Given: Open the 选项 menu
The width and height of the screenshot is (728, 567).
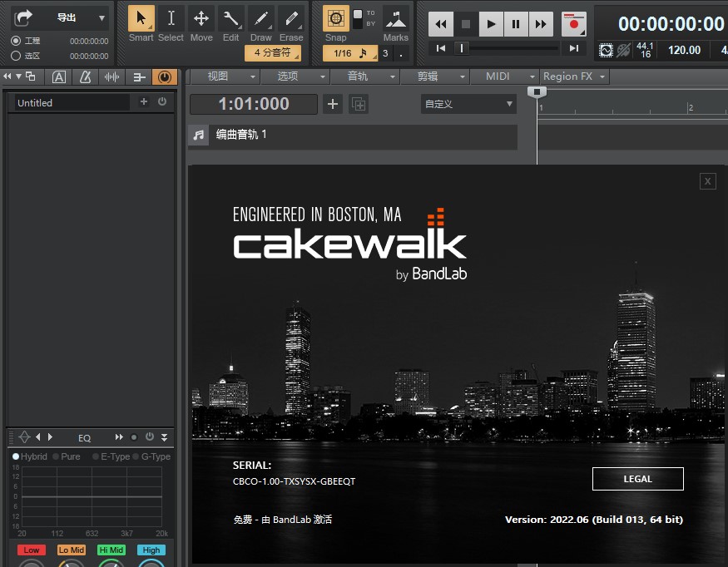Looking at the screenshot, I should click(295, 76).
